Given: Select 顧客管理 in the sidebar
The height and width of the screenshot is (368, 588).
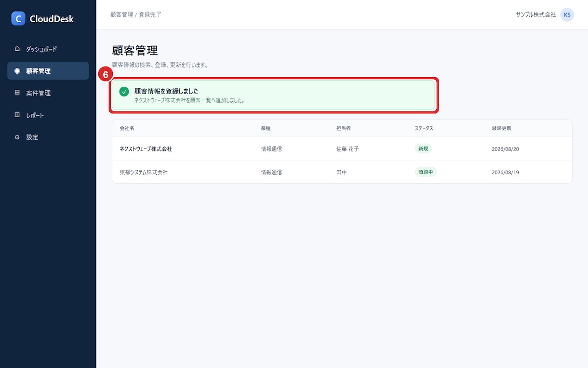Looking at the screenshot, I should [48, 71].
